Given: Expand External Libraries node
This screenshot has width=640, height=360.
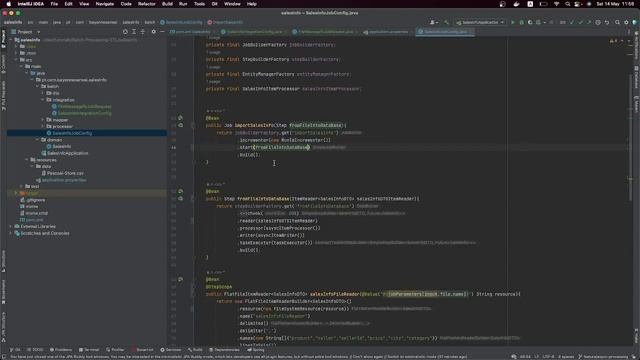Looking at the screenshot, I should point(11,226).
